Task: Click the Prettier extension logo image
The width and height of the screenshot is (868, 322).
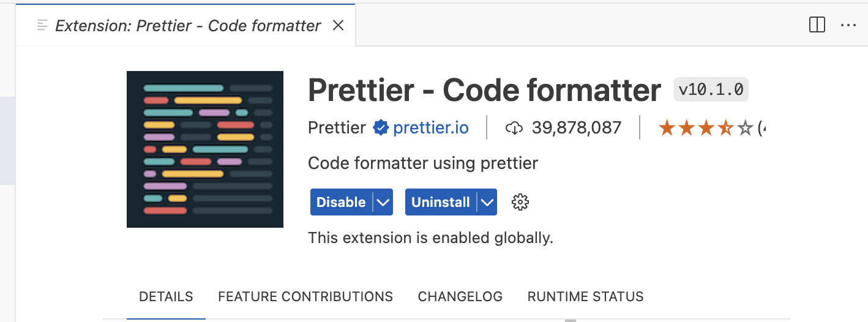Action: coord(204,149)
